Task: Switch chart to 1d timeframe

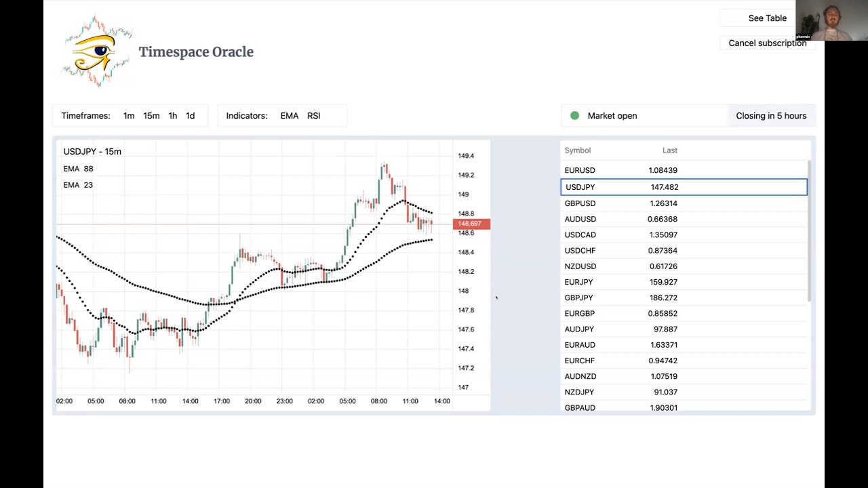Action: 191,116
